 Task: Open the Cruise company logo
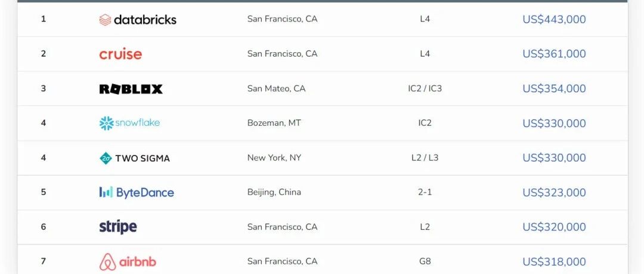[120, 54]
